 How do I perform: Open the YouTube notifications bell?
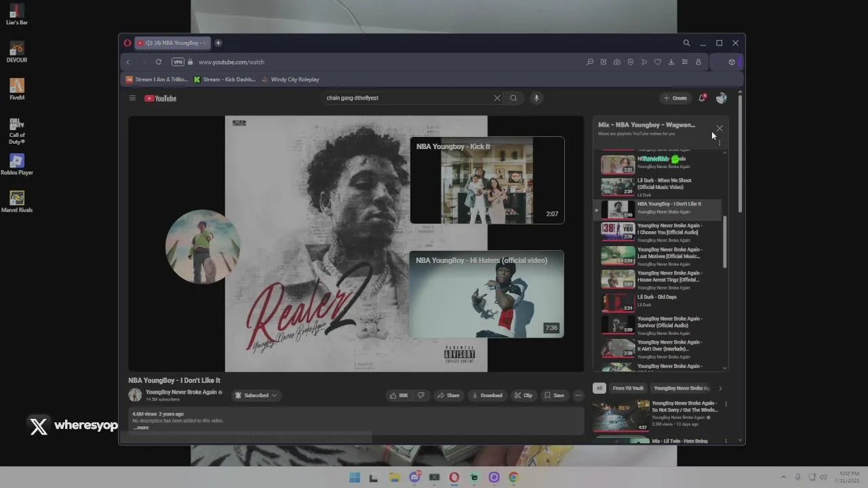[702, 98]
